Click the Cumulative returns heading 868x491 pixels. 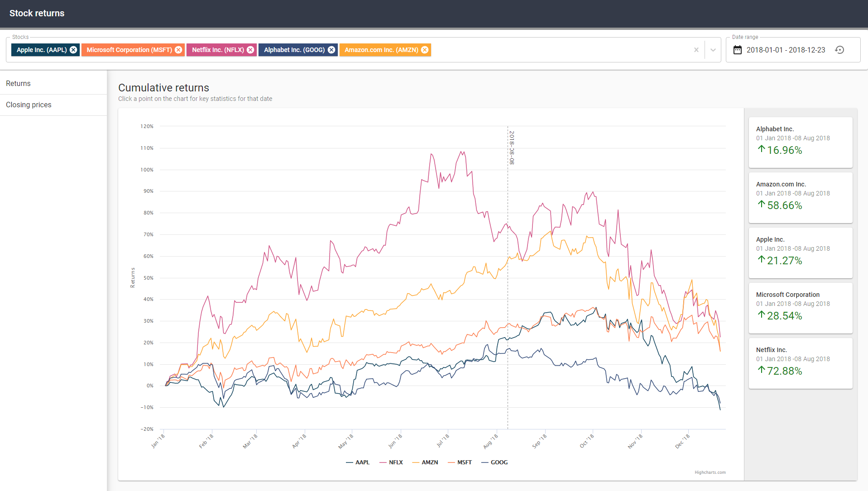(x=163, y=88)
